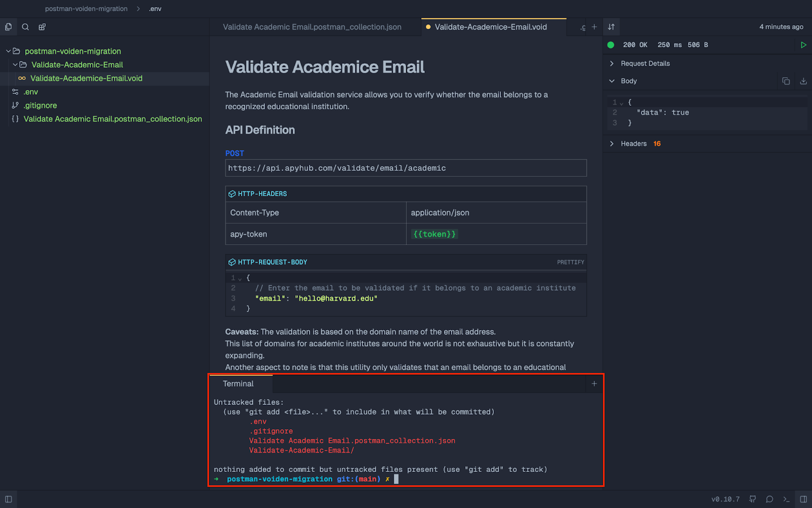The image size is (812, 508).
Task: Click HTTP-HEADERS block cube icon
Action: click(x=232, y=194)
